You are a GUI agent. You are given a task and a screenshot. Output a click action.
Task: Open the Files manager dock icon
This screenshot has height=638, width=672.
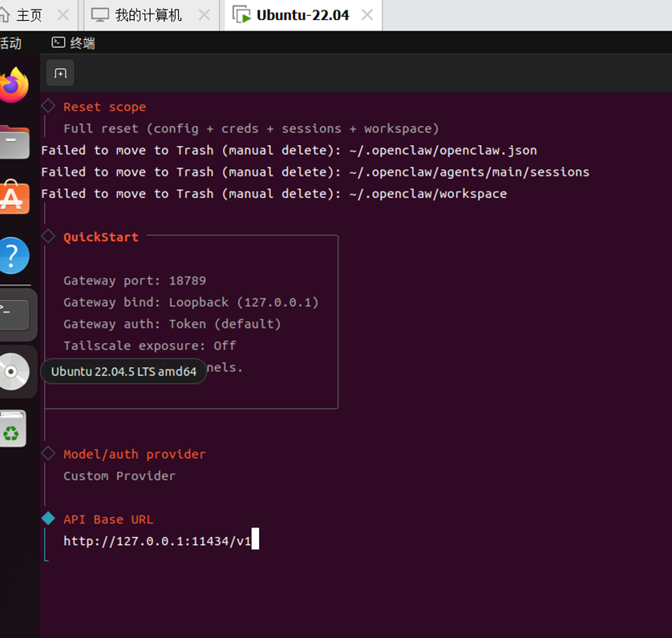coord(14,142)
